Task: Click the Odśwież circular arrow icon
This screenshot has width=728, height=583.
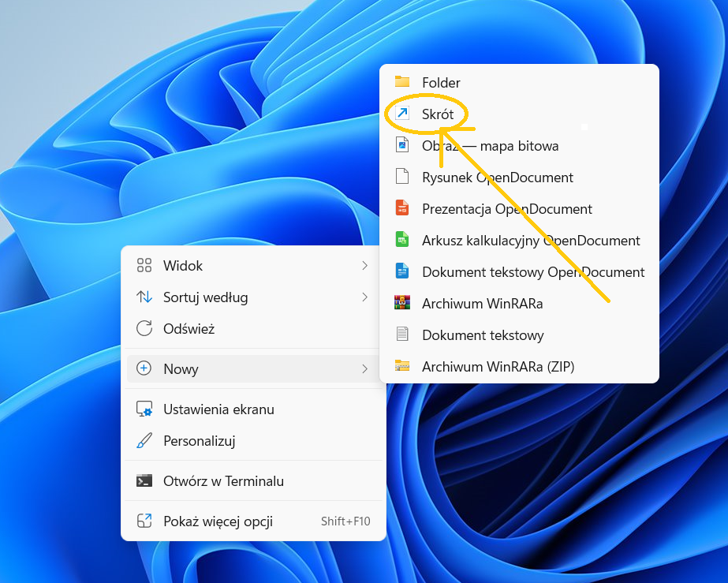Action: click(x=144, y=328)
